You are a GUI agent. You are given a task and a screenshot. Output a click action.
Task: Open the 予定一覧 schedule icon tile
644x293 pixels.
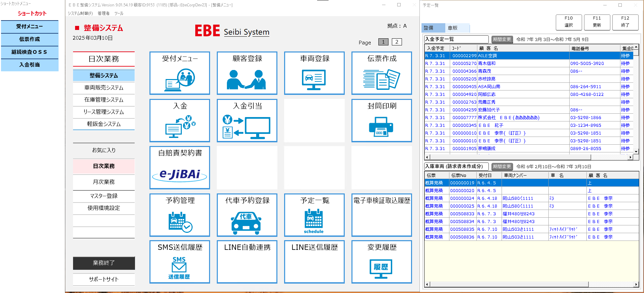coord(314,215)
